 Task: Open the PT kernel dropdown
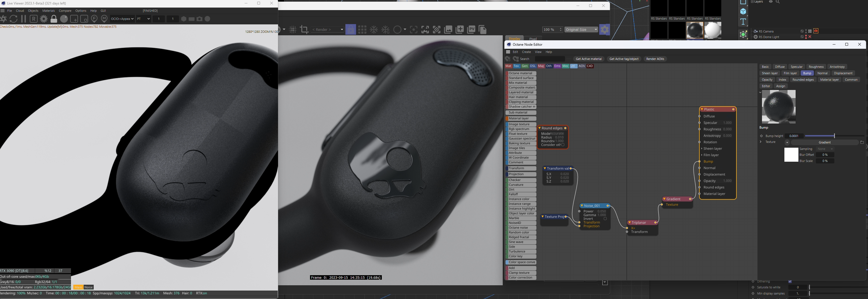(x=143, y=19)
